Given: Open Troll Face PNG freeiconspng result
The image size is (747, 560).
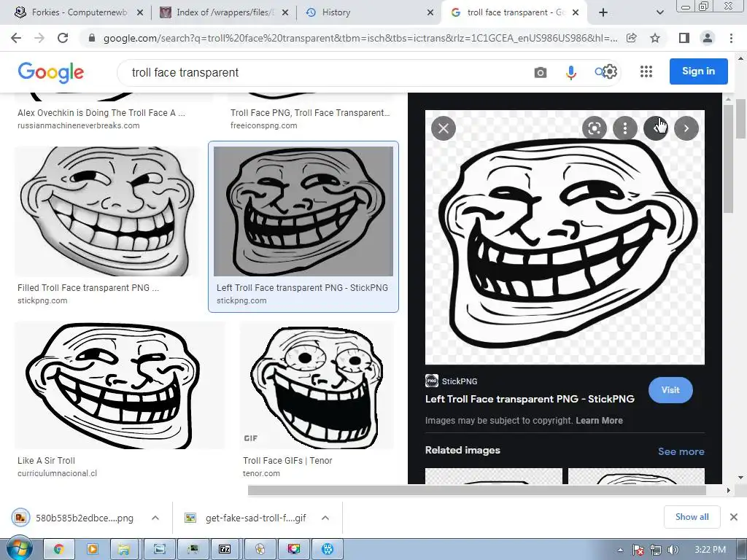Looking at the screenshot, I should coord(310,113).
